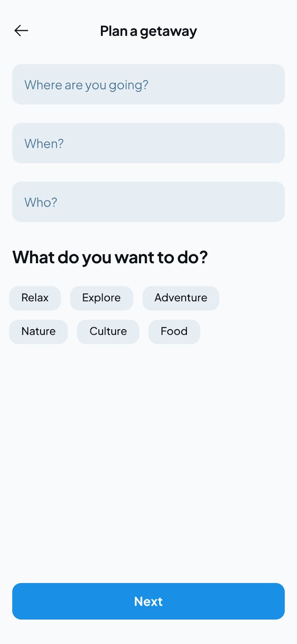The width and height of the screenshot is (297, 644).
Task: Activate the Explore activity tag
Action: 101,298
